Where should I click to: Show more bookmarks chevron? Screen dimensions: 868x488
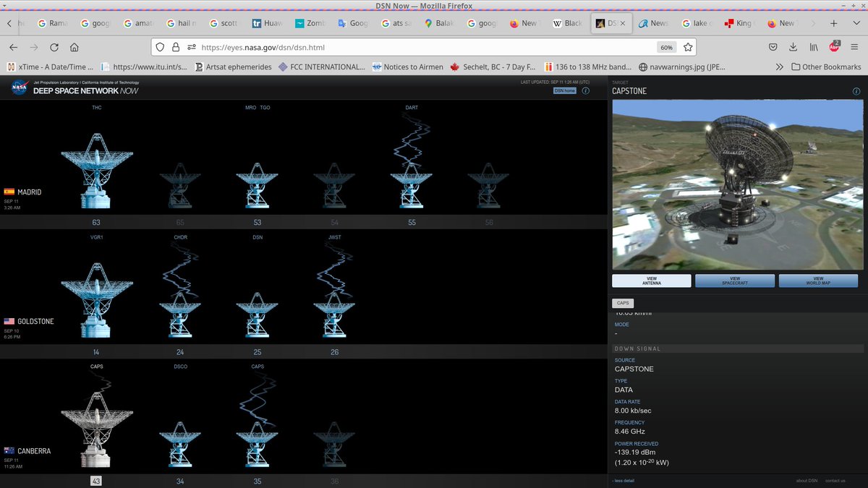778,67
